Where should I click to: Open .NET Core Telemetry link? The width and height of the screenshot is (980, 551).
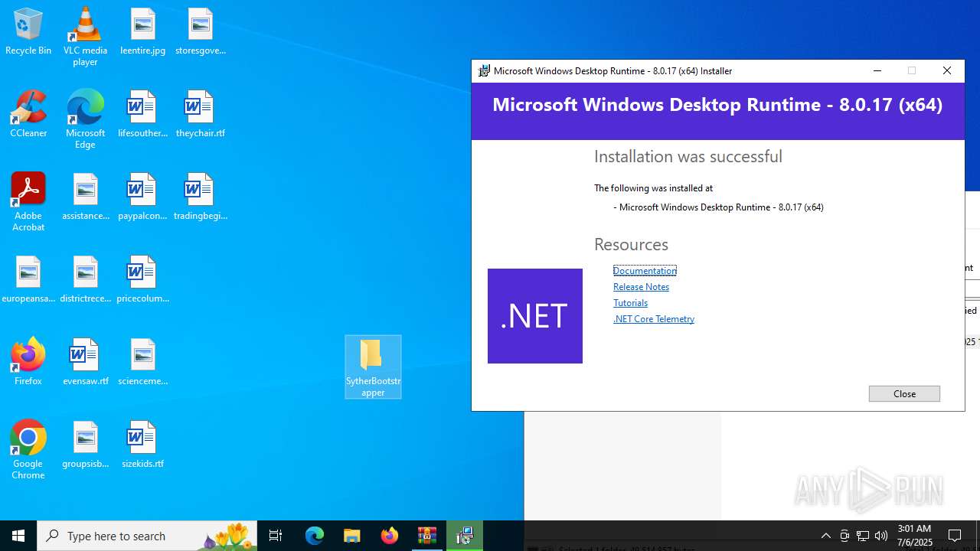coord(654,318)
